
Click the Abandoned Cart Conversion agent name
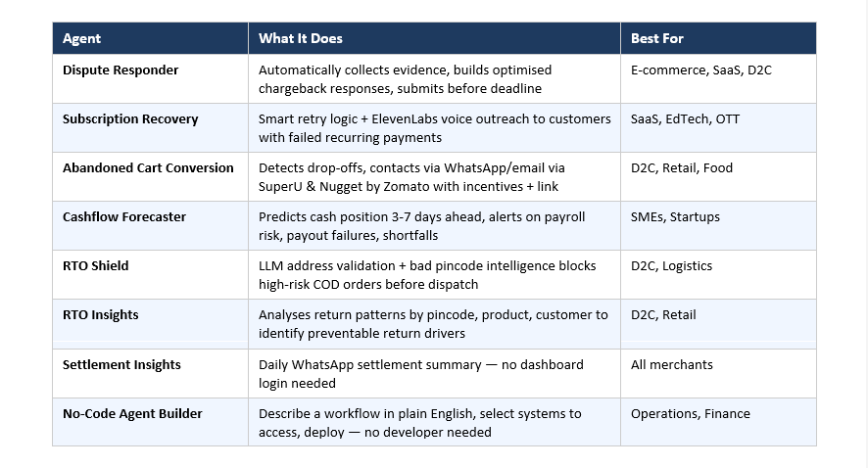148,168
